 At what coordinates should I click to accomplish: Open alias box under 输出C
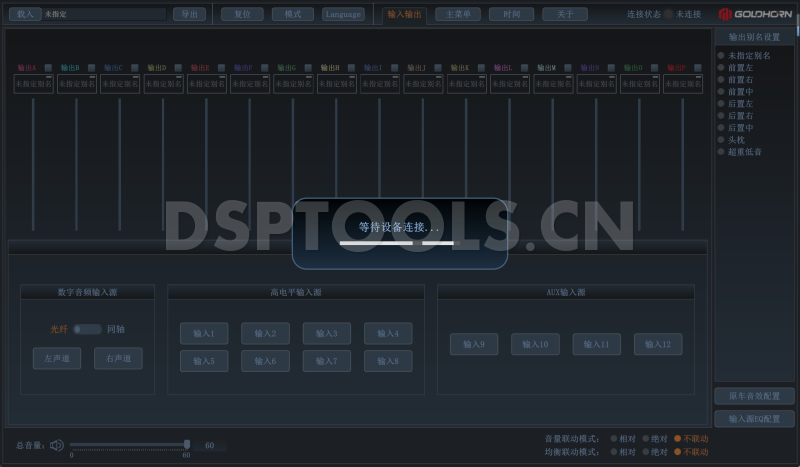pyautogui.click(x=120, y=84)
